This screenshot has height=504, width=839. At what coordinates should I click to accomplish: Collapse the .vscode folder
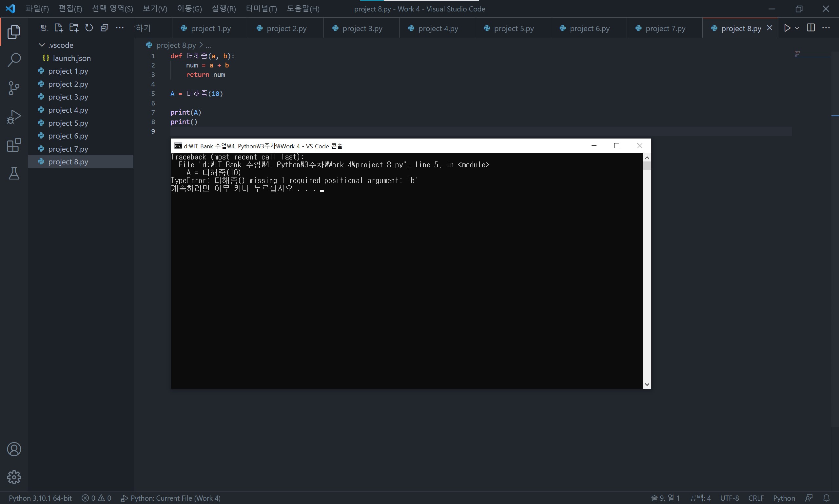42,45
